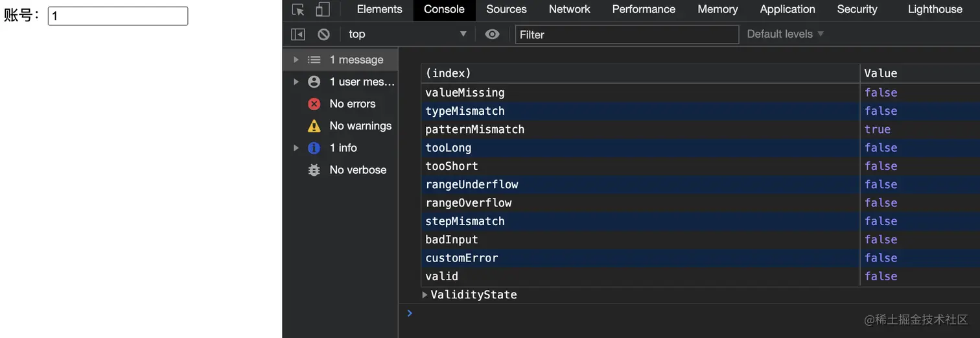Viewport: 980px width, 338px height.
Task: Sort table by the Value column header
Action: (880, 73)
